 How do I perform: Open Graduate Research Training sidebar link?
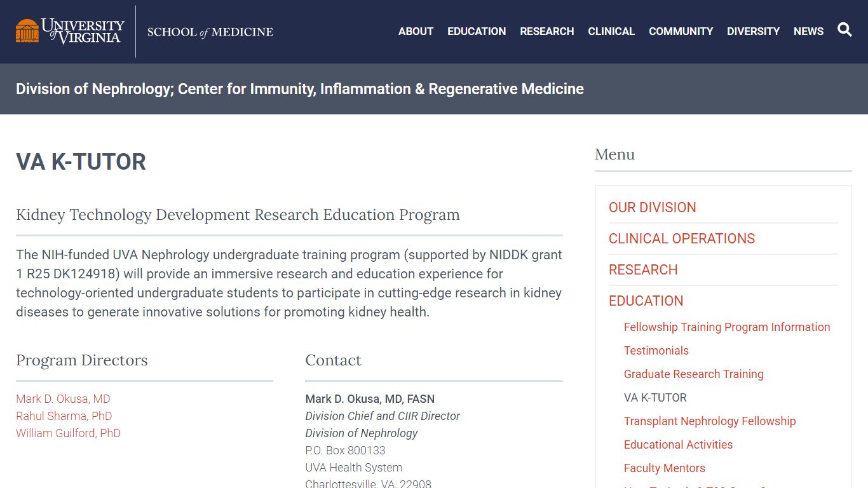coord(693,374)
